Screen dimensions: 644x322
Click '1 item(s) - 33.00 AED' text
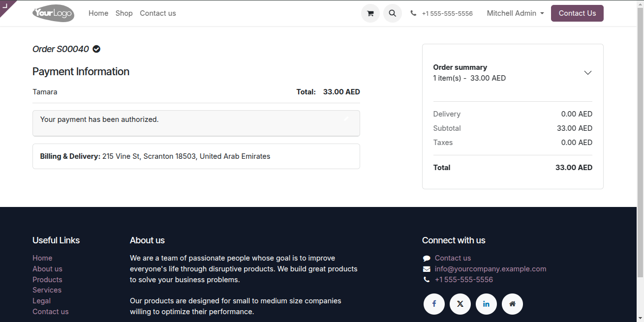pos(469,78)
